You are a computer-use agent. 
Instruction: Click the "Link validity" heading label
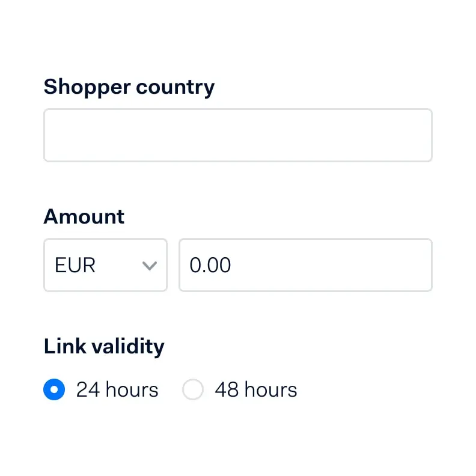tap(104, 347)
